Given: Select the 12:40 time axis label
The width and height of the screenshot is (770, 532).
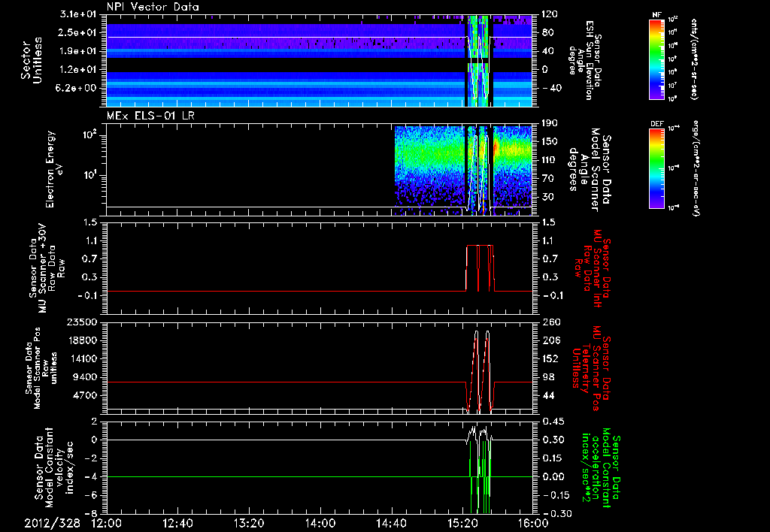Looking at the screenshot, I should point(177,522).
